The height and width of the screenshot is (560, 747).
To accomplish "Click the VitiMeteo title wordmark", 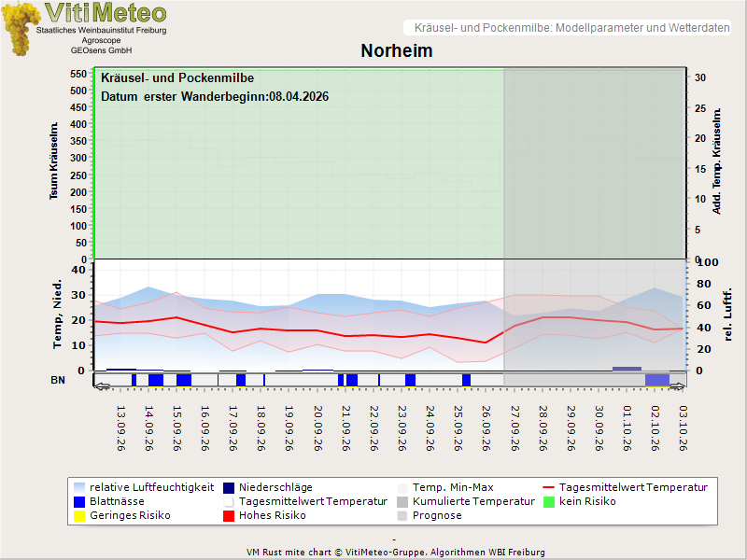I will [x=106, y=13].
